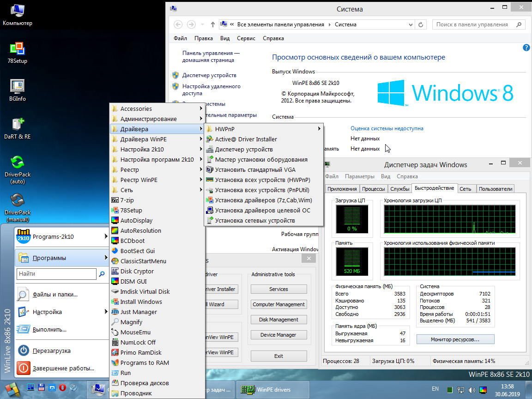Click the refresh icon in the address bar

(x=420, y=24)
